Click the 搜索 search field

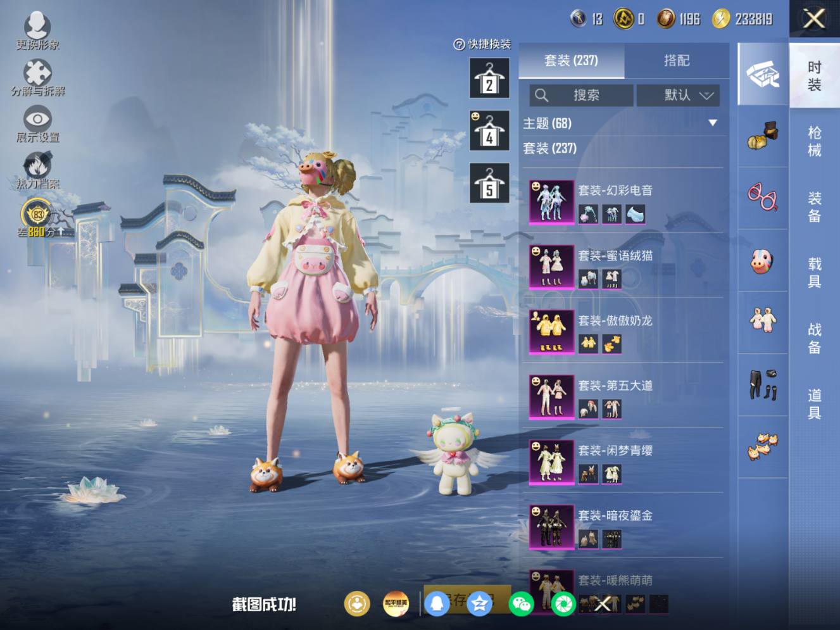click(581, 95)
